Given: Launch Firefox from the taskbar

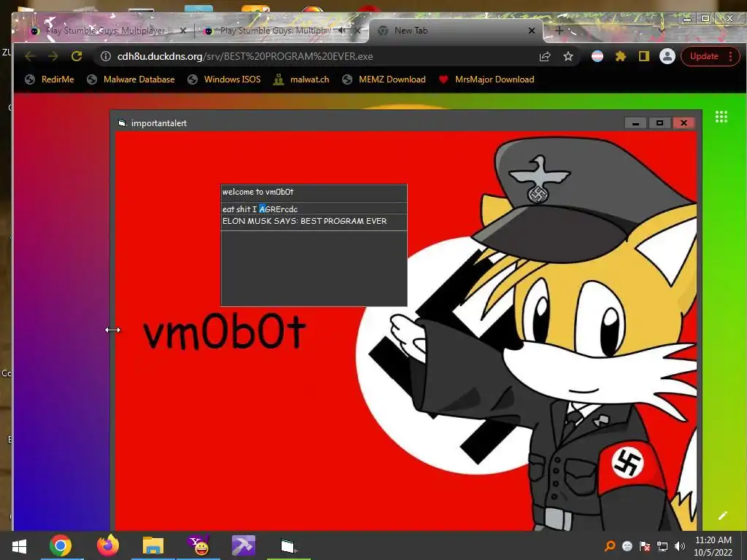Looking at the screenshot, I should point(108,545).
